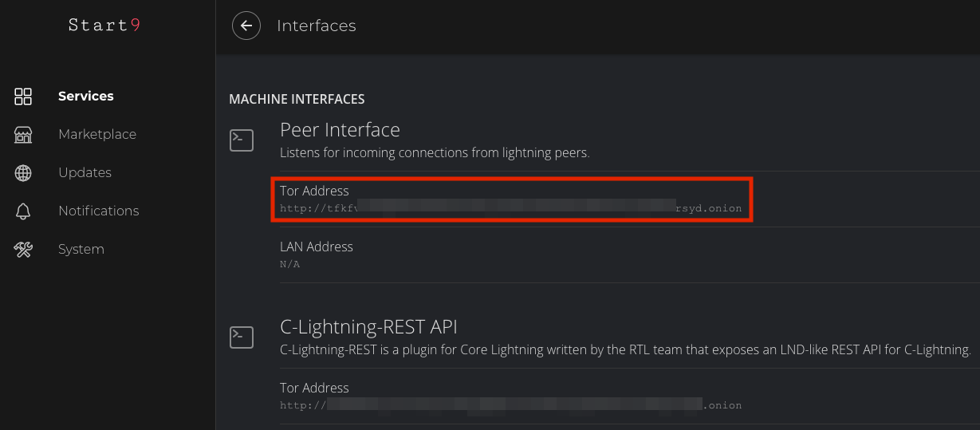This screenshot has width=980, height=430.
Task: Copy the Peer Interface Tor Address
Action: tap(510, 199)
